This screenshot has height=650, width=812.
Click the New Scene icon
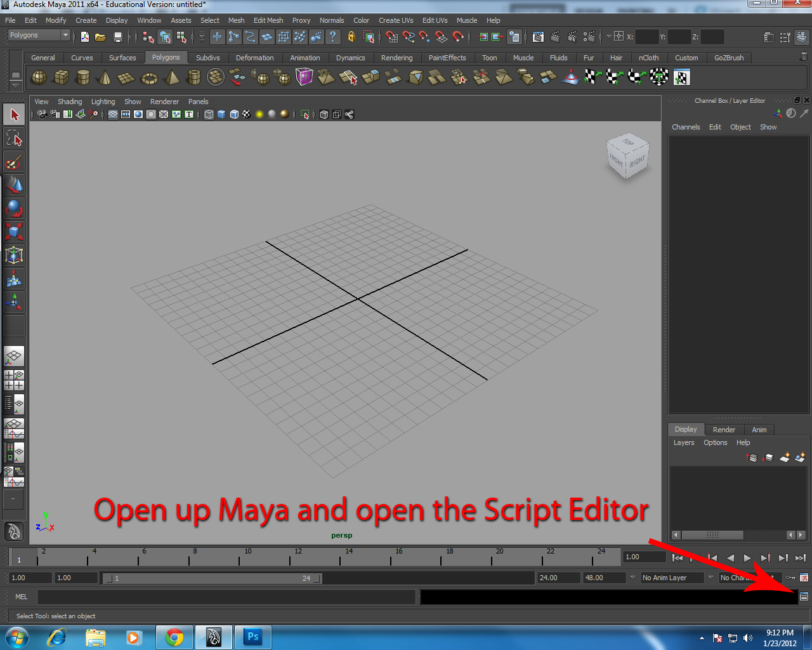click(85, 37)
